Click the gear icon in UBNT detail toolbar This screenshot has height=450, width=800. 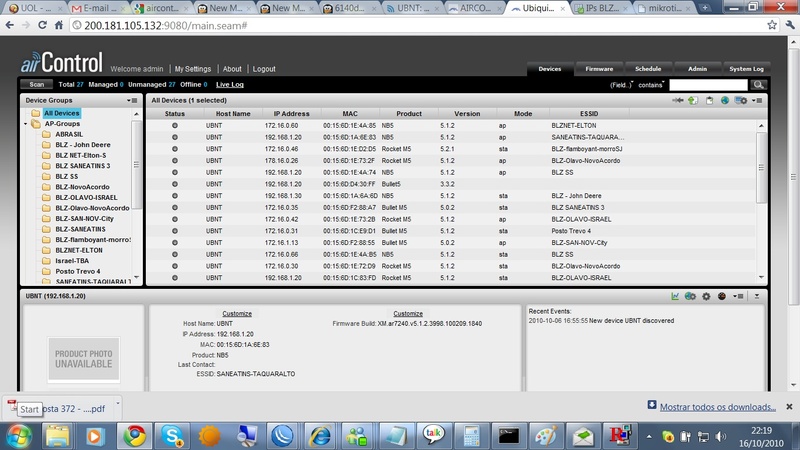[x=706, y=296]
